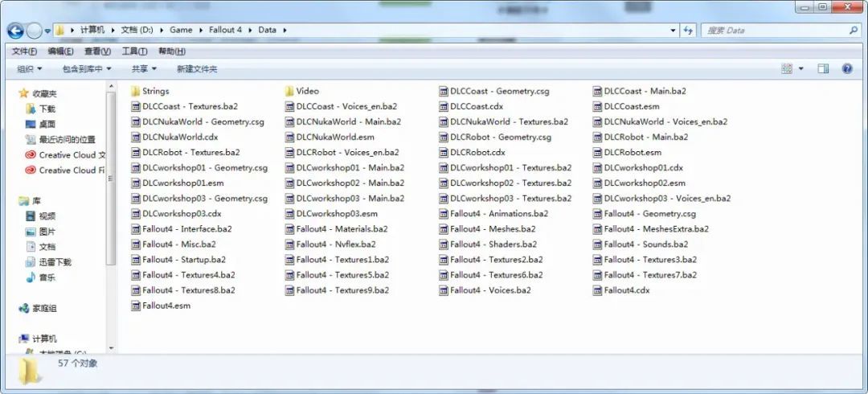Select the Fallout4.esm file icon
Screen dimensions: 868x394
[x=136, y=306]
